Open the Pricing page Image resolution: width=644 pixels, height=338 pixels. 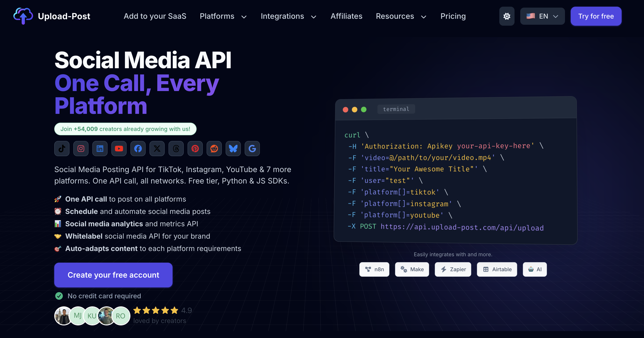(x=453, y=16)
